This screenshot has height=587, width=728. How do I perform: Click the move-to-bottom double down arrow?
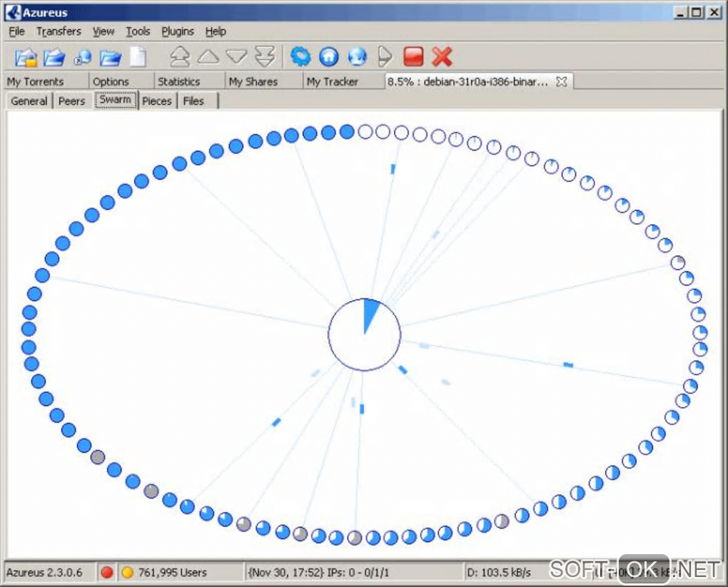(265, 56)
